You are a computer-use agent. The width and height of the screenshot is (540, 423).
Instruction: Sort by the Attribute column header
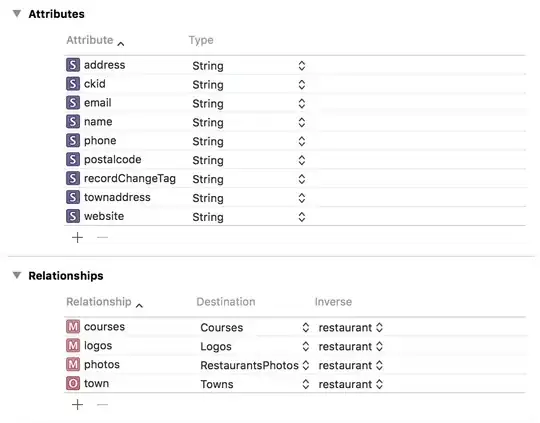coord(95,40)
